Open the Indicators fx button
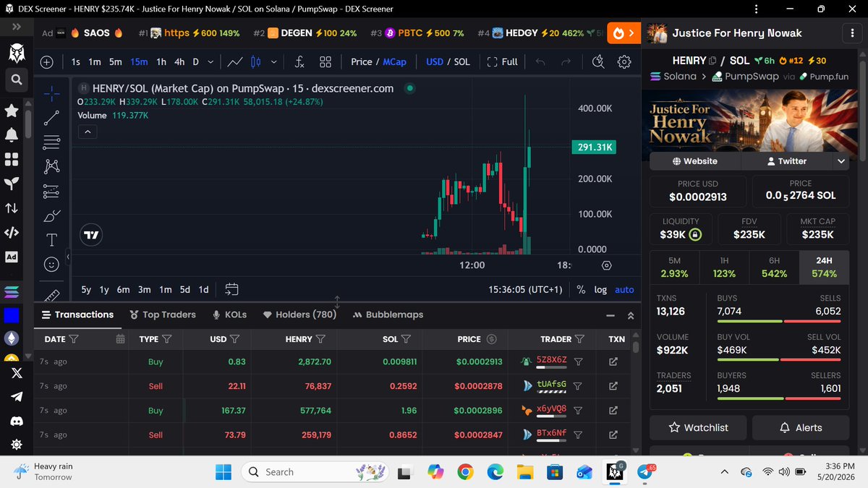This screenshot has height=488, width=868. 299,61
